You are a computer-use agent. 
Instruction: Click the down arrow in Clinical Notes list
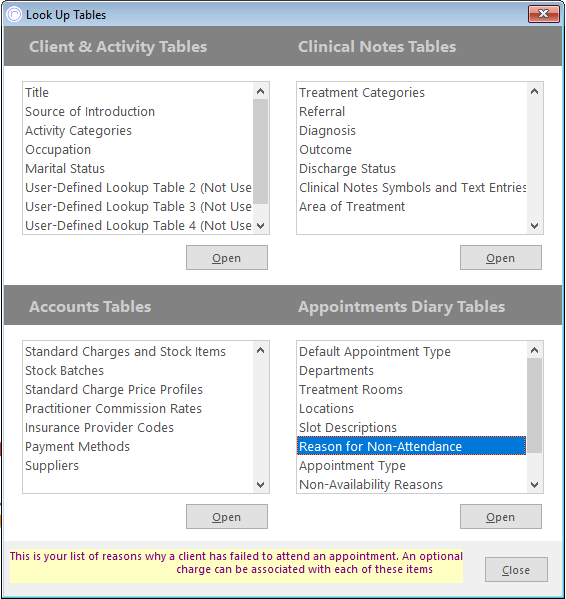pos(535,226)
